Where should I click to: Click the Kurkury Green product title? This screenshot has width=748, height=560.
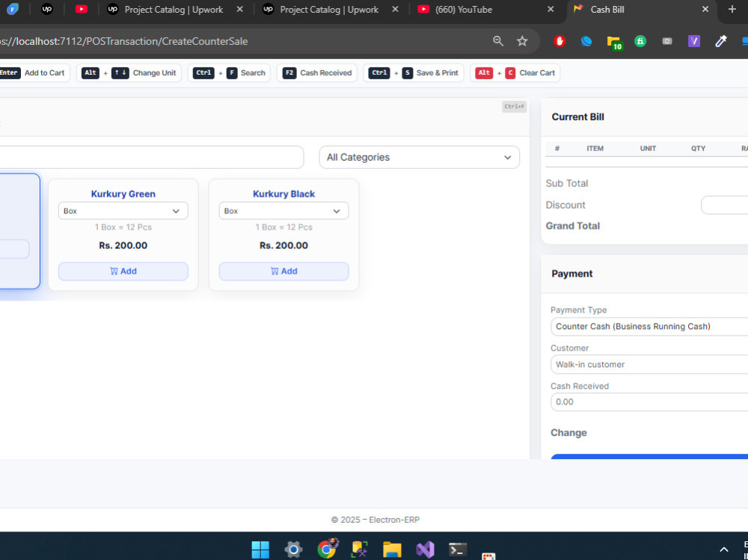tap(123, 194)
